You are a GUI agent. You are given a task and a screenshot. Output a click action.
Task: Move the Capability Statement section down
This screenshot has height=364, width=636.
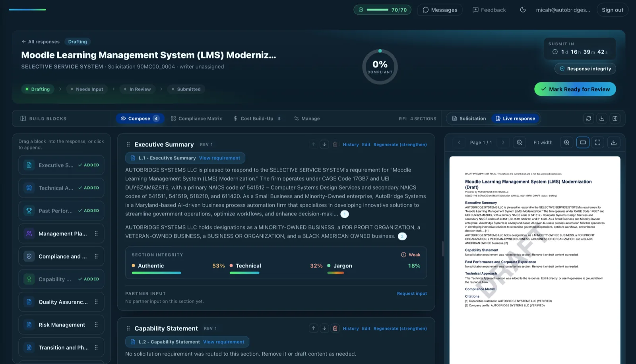324,328
